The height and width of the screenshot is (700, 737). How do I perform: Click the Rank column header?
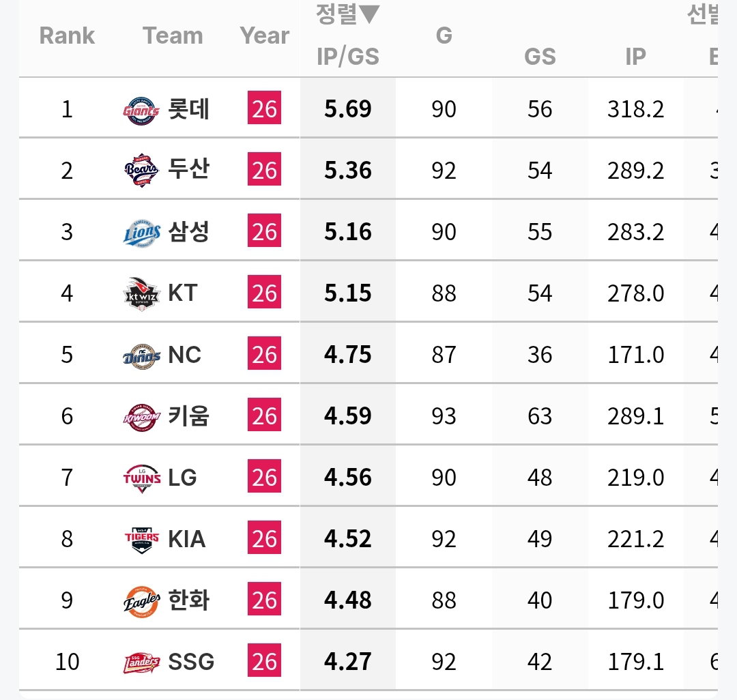(67, 35)
